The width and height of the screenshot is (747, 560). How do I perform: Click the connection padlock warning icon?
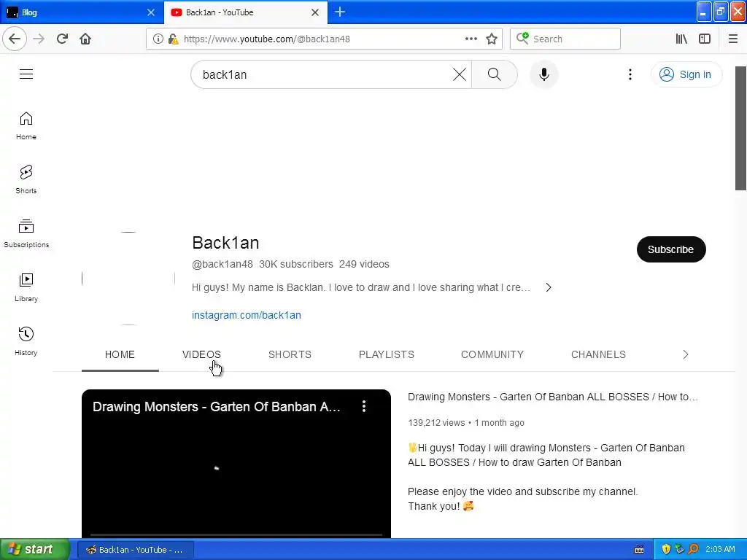point(174,39)
